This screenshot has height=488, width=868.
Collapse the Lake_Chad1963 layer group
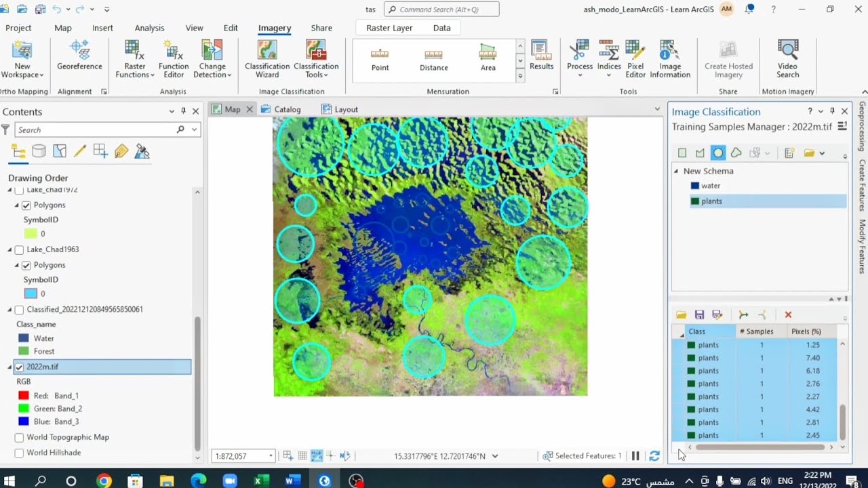point(9,250)
